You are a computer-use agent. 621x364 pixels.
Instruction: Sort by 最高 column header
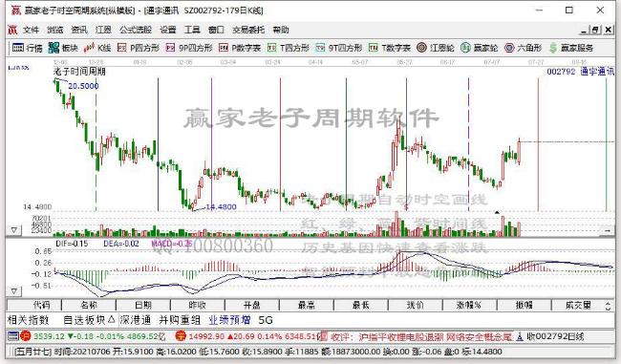point(306,305)
